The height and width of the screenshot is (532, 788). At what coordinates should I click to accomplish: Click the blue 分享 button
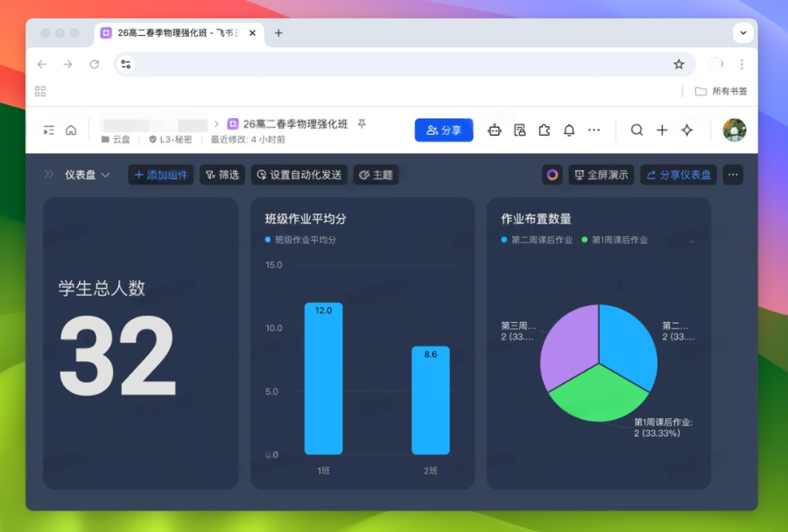[444, 130]
